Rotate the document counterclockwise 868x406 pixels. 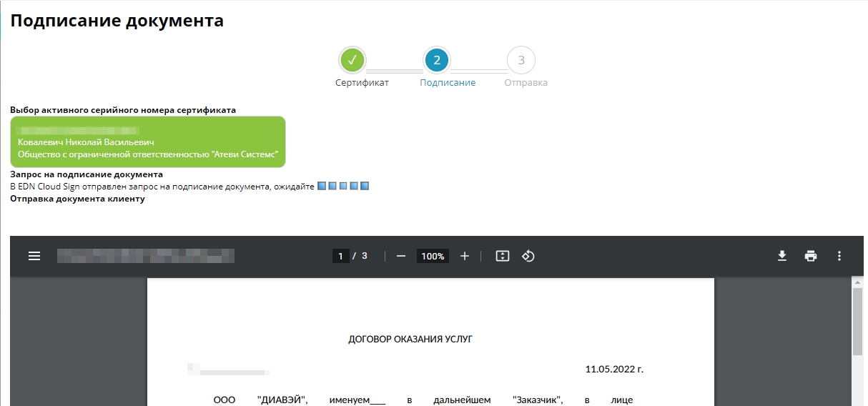pos(528,256)
